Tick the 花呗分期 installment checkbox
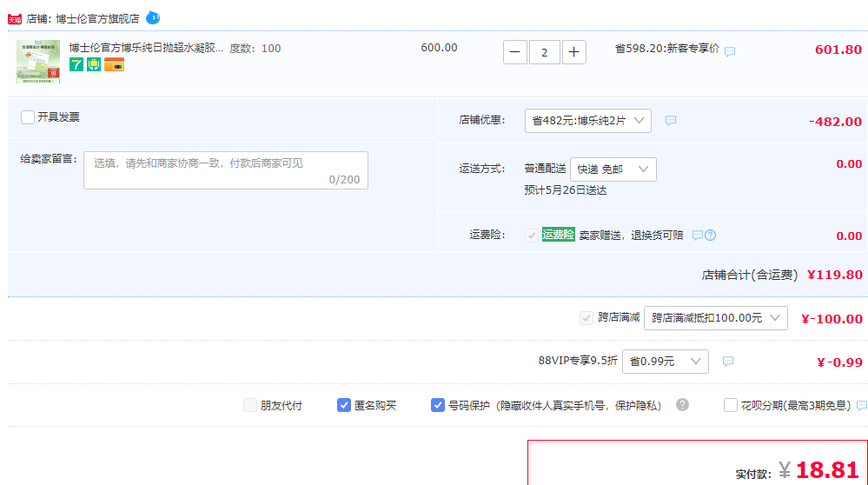868x485 pixels. 730,405
